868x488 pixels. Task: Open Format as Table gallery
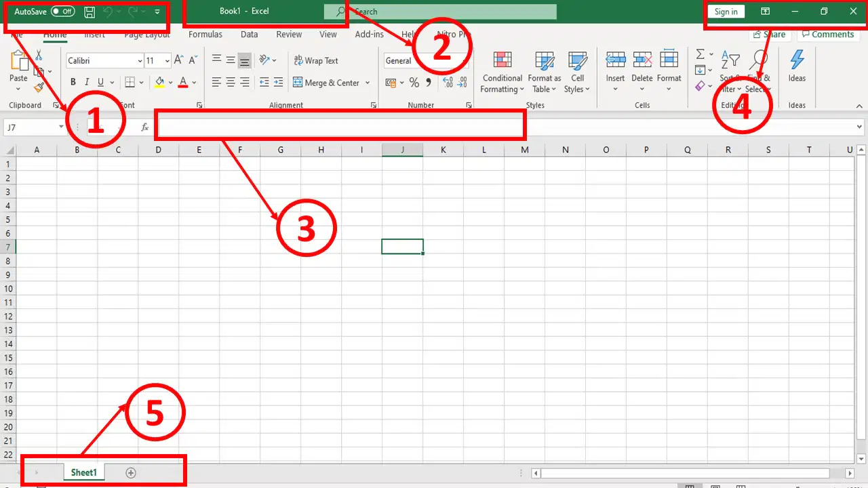tap(545, 72)
